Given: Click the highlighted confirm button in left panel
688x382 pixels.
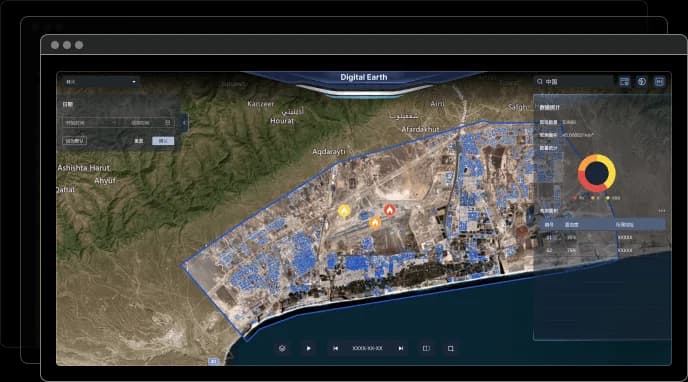Looking at the screenshot, I should [163, 141].
